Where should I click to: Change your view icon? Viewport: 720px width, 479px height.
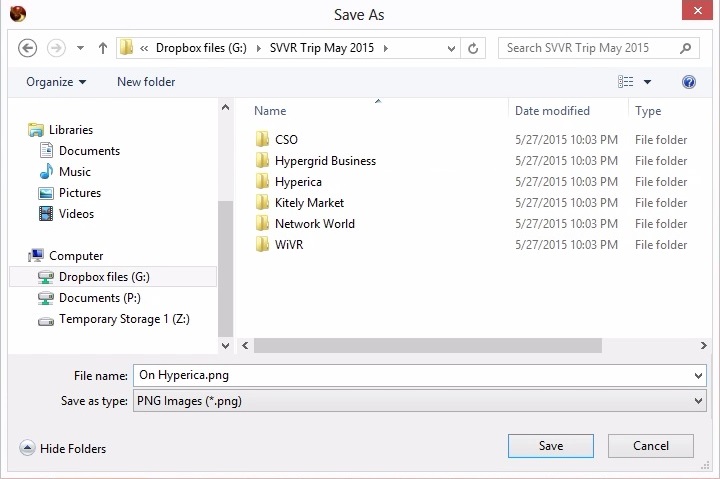[625, 82]
